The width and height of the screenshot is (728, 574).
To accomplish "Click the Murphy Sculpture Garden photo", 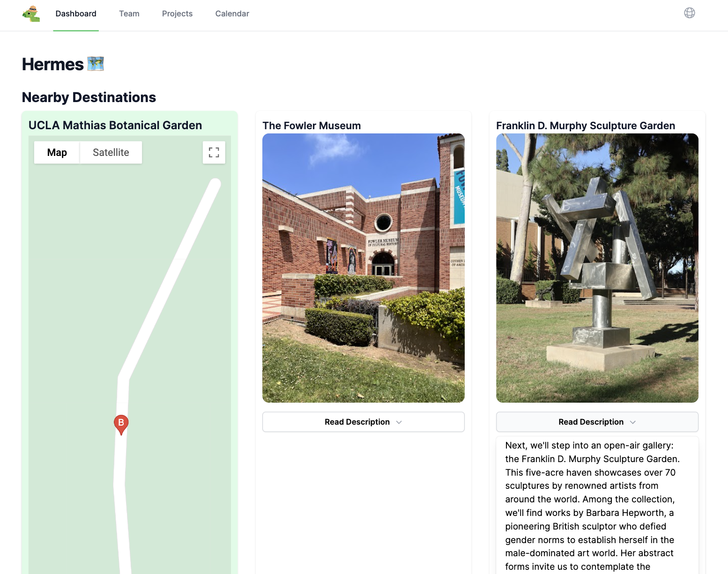I will coord(597,268).
